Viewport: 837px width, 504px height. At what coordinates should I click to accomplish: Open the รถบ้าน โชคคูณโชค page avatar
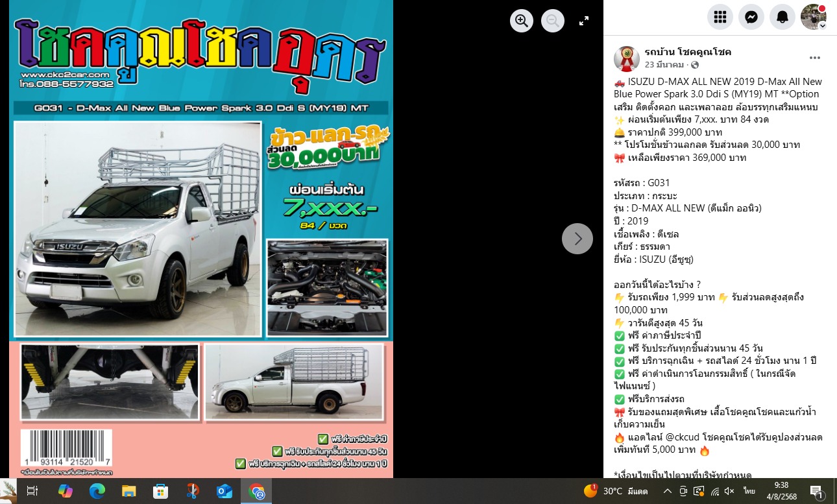pyautogui.click(x=627, y=58)
